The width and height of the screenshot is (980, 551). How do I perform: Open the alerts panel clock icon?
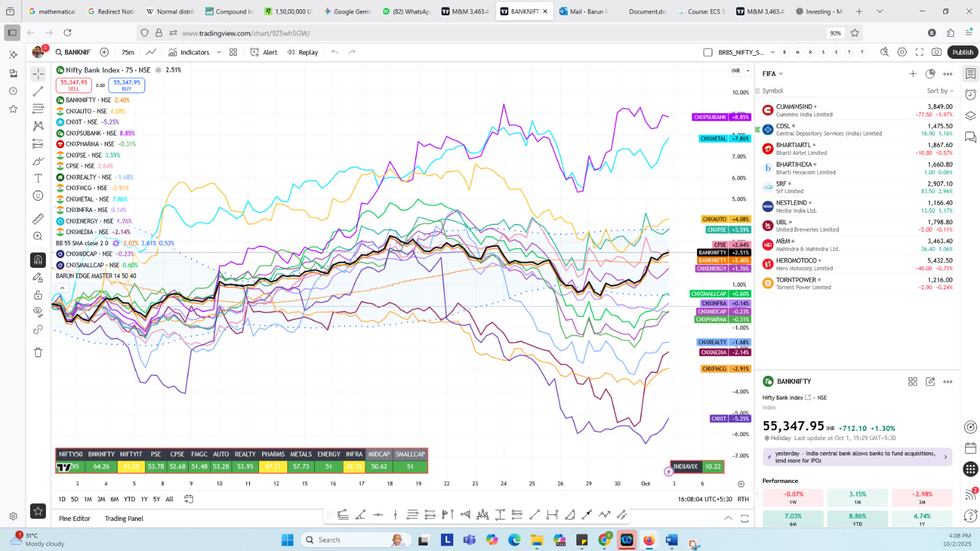tap(970, 94)
